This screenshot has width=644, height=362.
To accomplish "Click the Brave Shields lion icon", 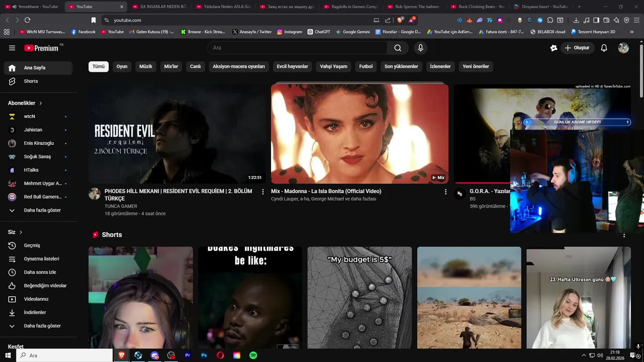I will [x=400, y=20].
